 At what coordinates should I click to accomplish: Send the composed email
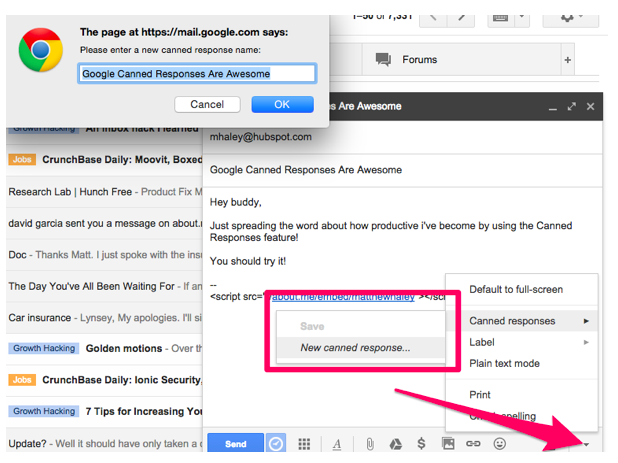[x=235, y=444]
